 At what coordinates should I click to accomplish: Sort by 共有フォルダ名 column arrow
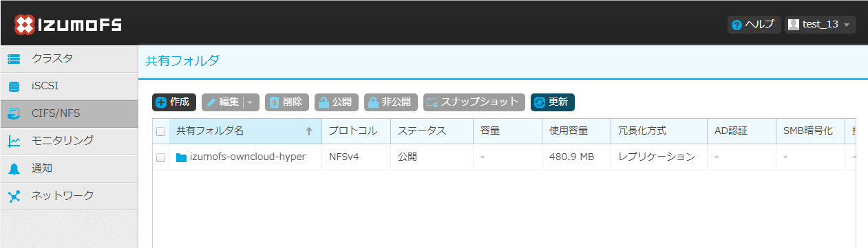(x=309, y=131)
